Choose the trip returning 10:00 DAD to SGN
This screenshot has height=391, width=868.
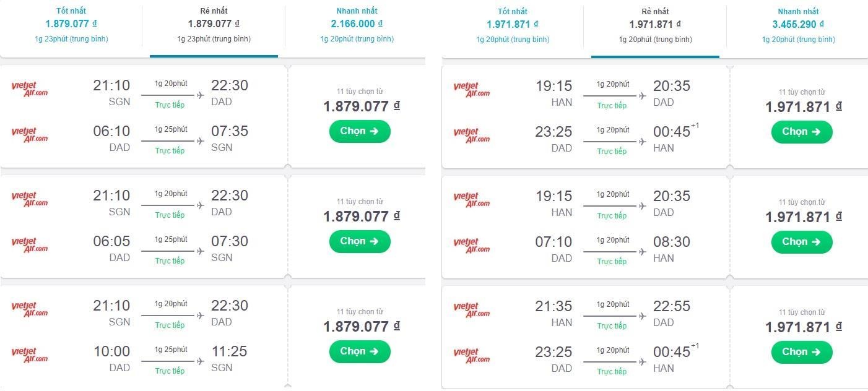[x=359, y=351]
